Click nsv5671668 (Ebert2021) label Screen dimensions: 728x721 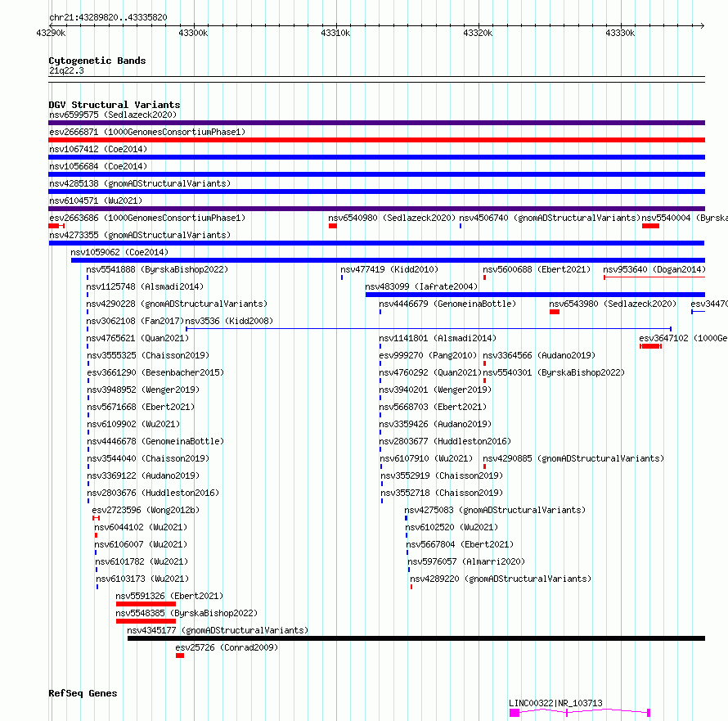point(141,407)
